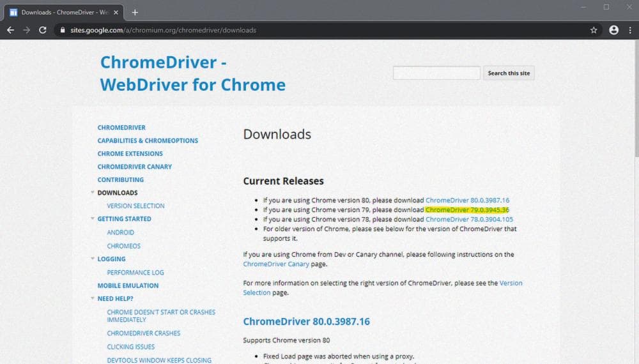Open PERFORMANCE LOG sidebar sub-link
Screen dimensions: 639x364
pos(135,273)
